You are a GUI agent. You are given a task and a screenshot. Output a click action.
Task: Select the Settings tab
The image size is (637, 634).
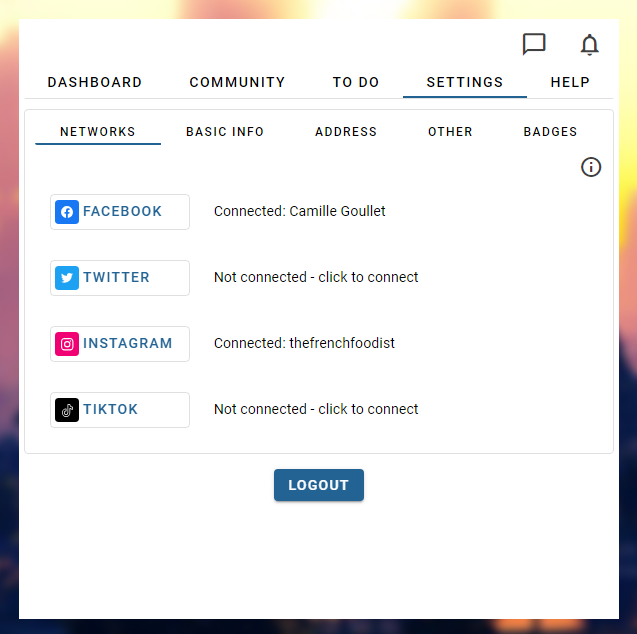(465, 82)
